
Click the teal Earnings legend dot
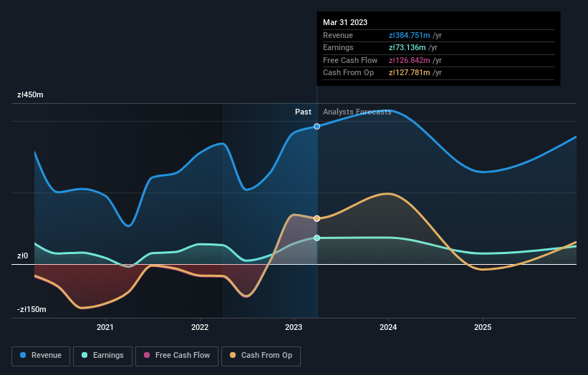tap(85, 355)
